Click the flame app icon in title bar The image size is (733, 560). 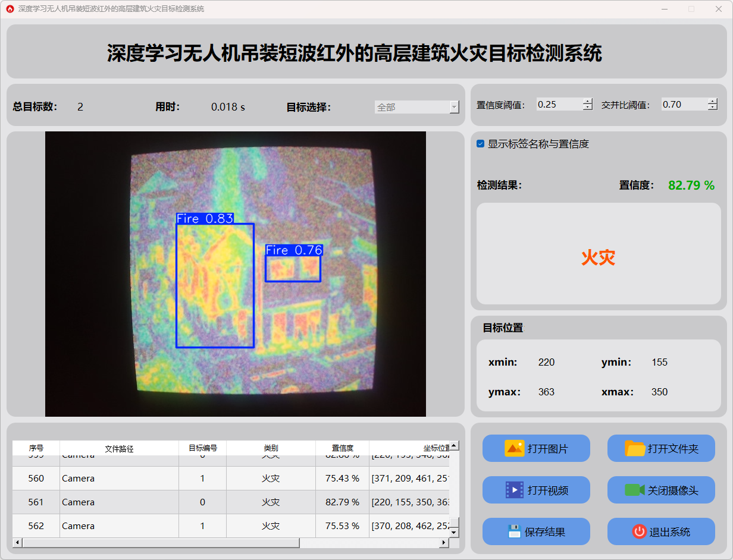point(10,9)
